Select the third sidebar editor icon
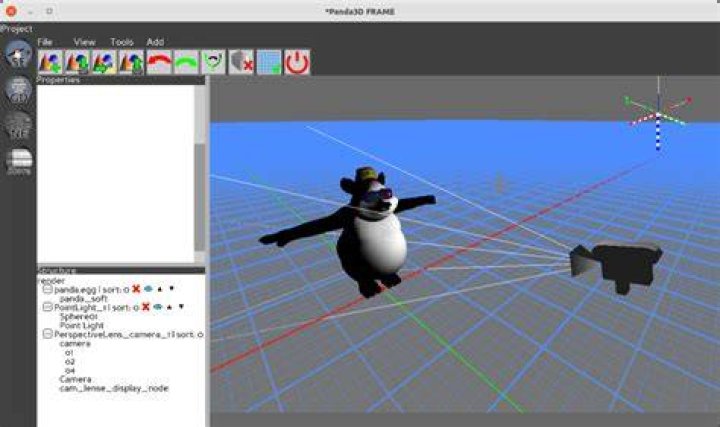This screenshot has height=427, width=720. tap(18, 125)
